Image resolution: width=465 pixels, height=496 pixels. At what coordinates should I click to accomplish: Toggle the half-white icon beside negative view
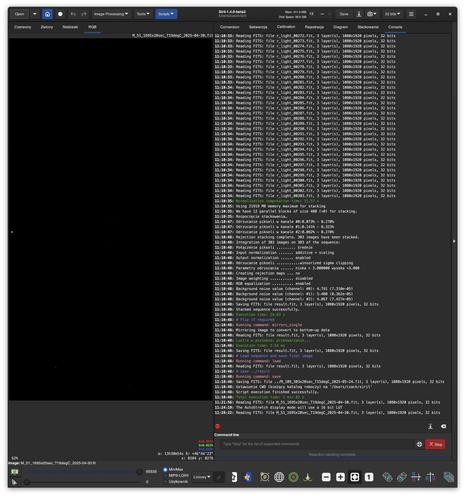[x=234, y=477]
